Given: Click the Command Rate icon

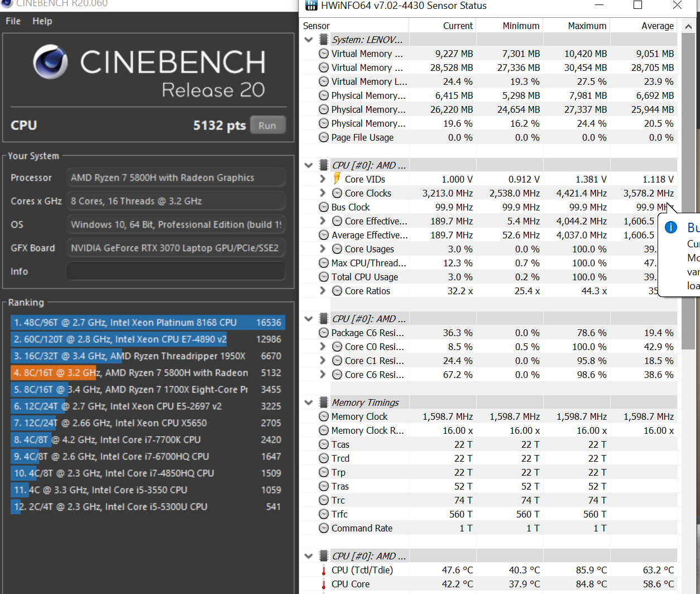Looking at the screenshot, I should (324, 528).
